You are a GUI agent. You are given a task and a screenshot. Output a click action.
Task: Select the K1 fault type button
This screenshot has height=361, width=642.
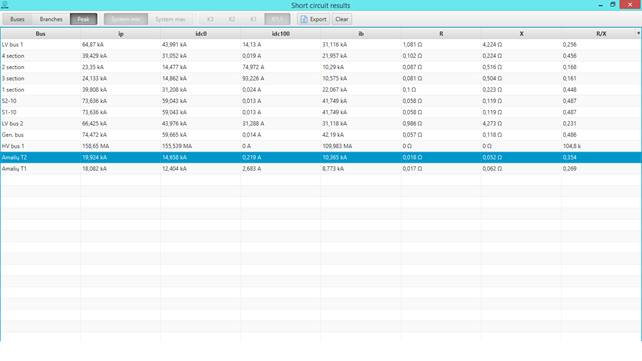pyautogui.click(x=253, y=19)
